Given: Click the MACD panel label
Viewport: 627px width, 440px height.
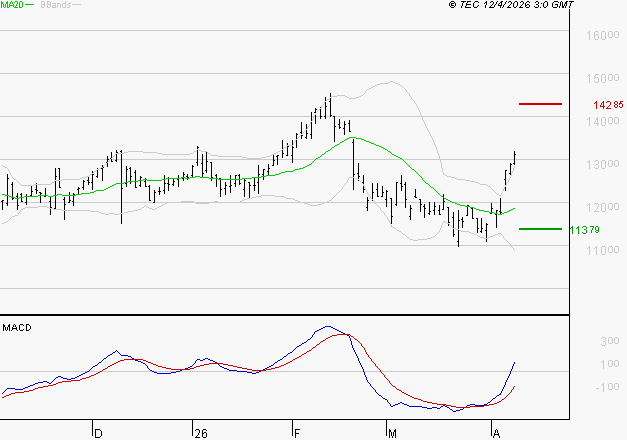Looking at the screenshot, I should [17, 328].
